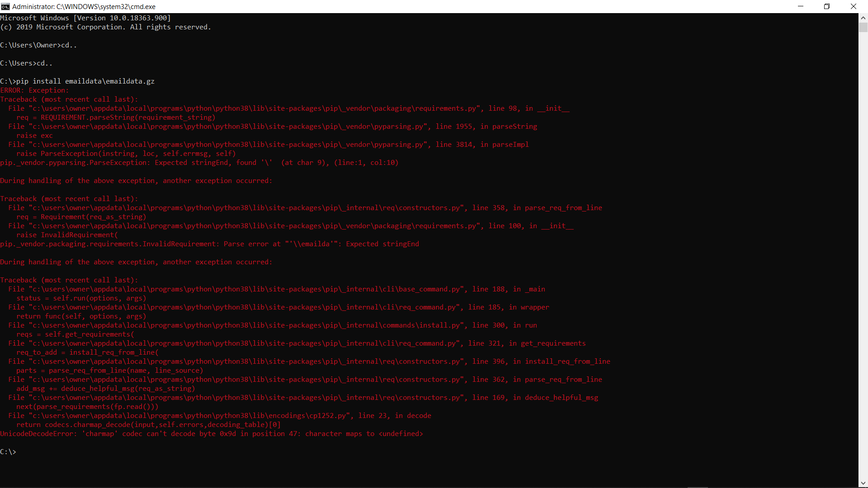
Task: Click the InvalidRequirement Parse error line
Action: [x=209, y=244]
